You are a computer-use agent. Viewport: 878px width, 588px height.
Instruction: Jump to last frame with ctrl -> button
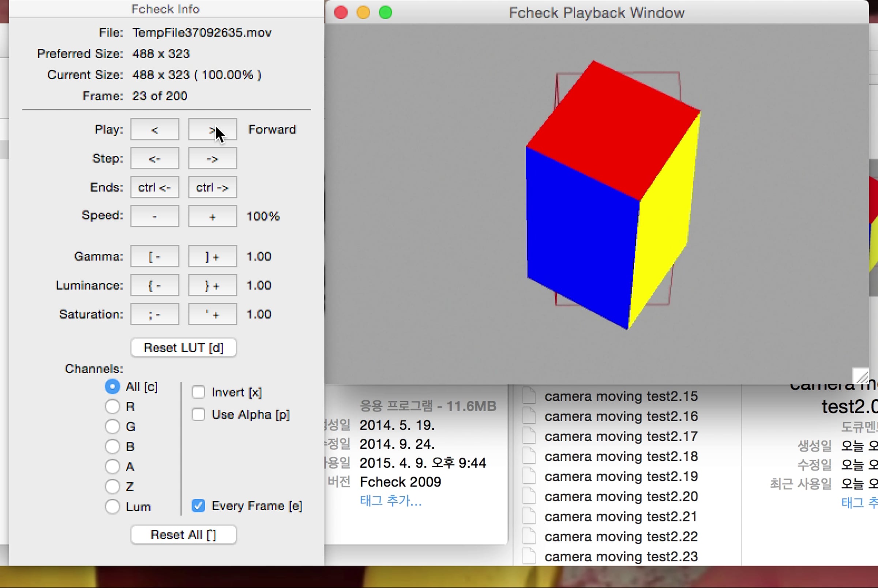coord(212,187)
